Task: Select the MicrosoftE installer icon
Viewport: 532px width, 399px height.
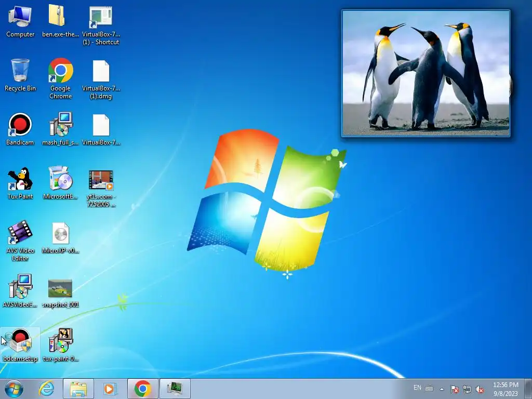Action: [x=60, y=183]
